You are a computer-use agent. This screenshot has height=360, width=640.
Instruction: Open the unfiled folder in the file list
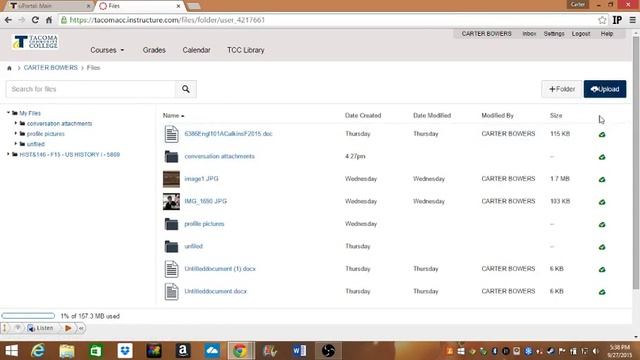coord(193,247)
